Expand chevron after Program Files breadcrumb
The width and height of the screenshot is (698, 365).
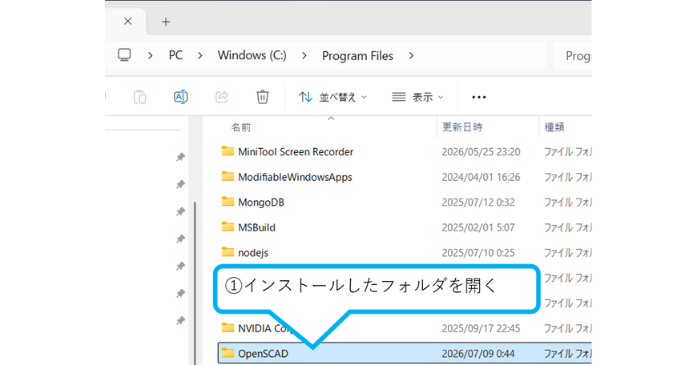411,56
